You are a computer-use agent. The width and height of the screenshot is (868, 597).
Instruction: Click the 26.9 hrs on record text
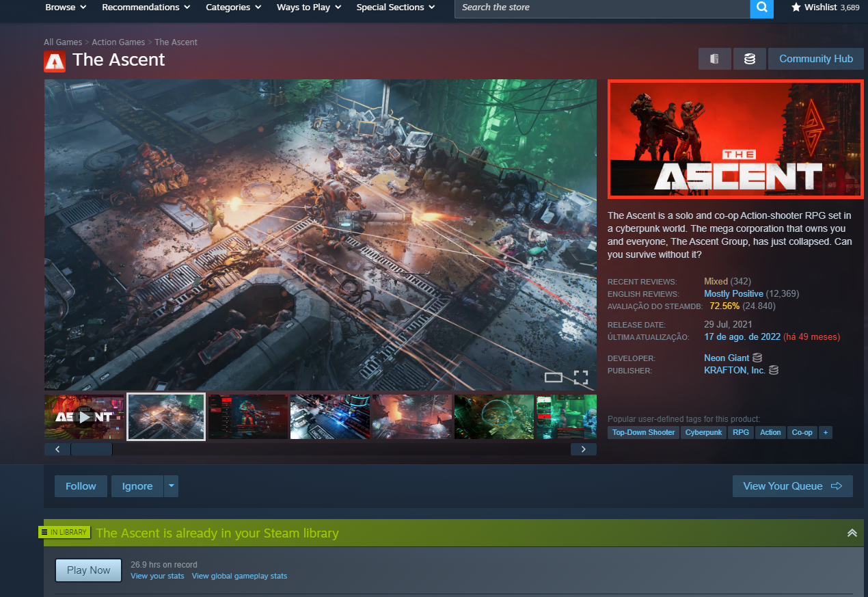tap(164, 565)
